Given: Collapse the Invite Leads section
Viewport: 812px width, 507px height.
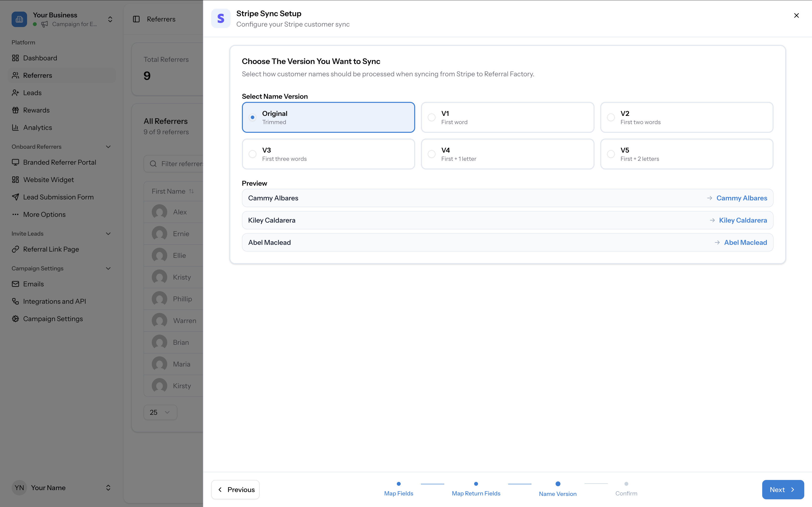Looking at the screenshot, I should [108, 233].
